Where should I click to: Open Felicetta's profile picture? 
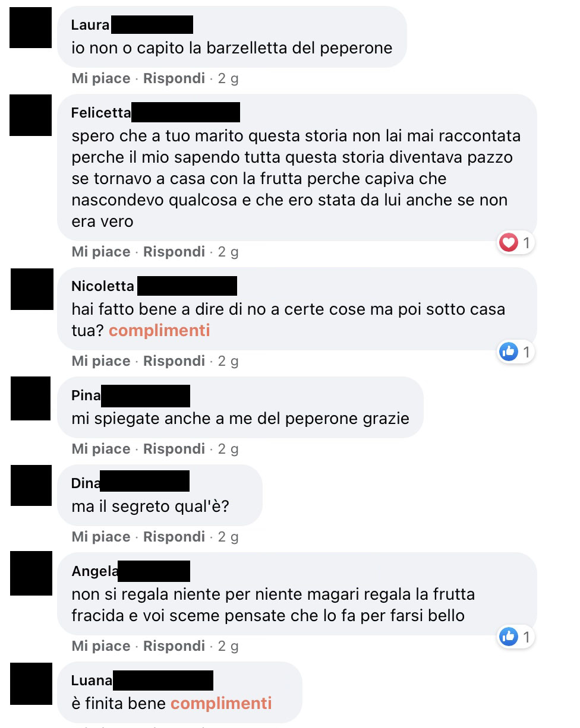pos(31,115)
